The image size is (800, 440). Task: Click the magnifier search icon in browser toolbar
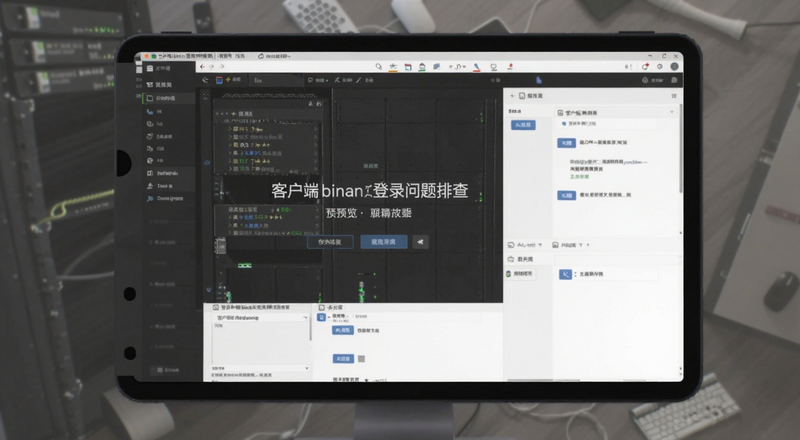click(379, 67)
